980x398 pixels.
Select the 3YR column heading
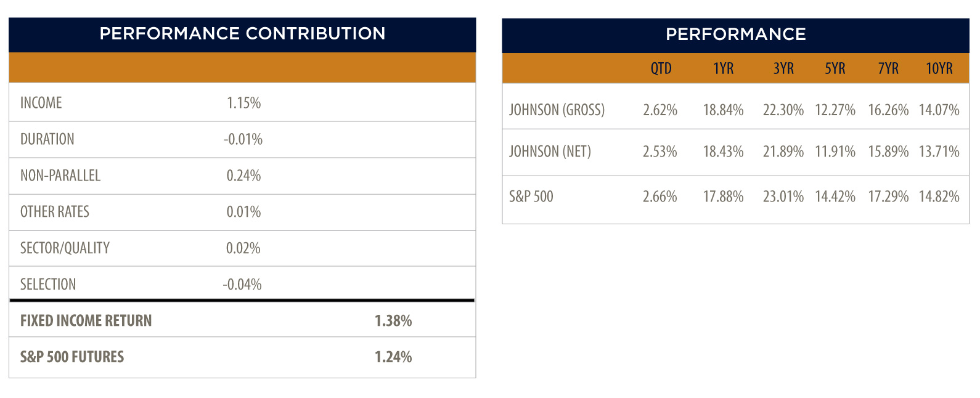click(x=783, y=68)
